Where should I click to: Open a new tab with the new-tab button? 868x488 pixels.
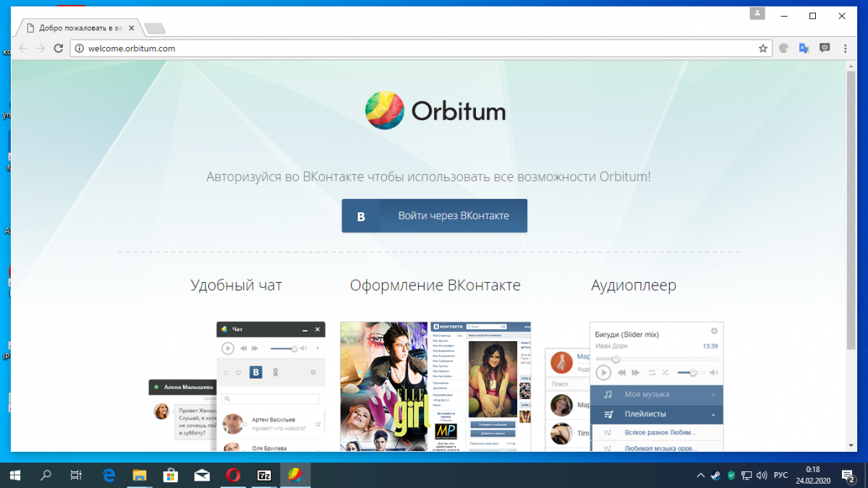pyautogui.click(x=155, y=29)
